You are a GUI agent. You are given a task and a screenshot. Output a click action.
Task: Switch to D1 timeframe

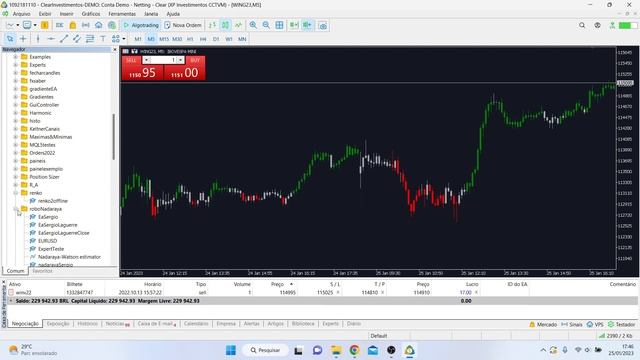(216, 39)
